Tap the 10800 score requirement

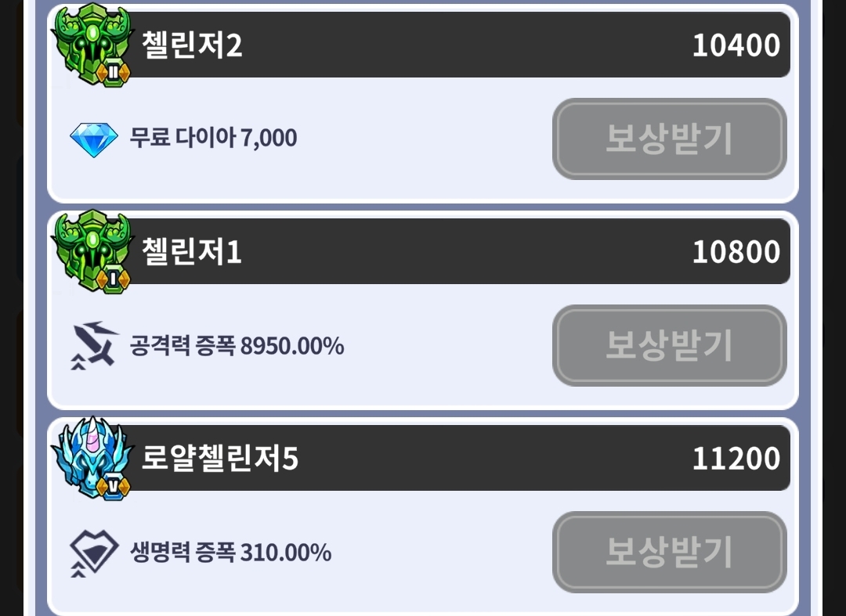point(736,252)
